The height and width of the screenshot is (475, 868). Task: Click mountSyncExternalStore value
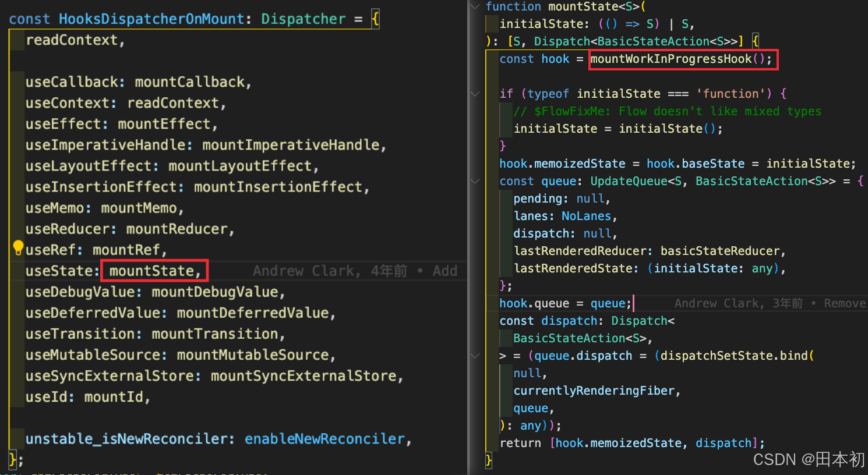click(x=303, y=375)
